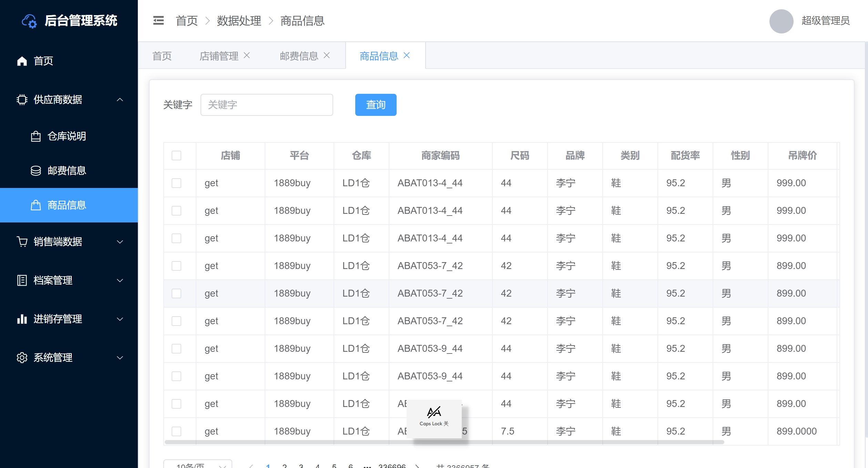Close the 商品信息 tab with its X

[x=407, y=55]
